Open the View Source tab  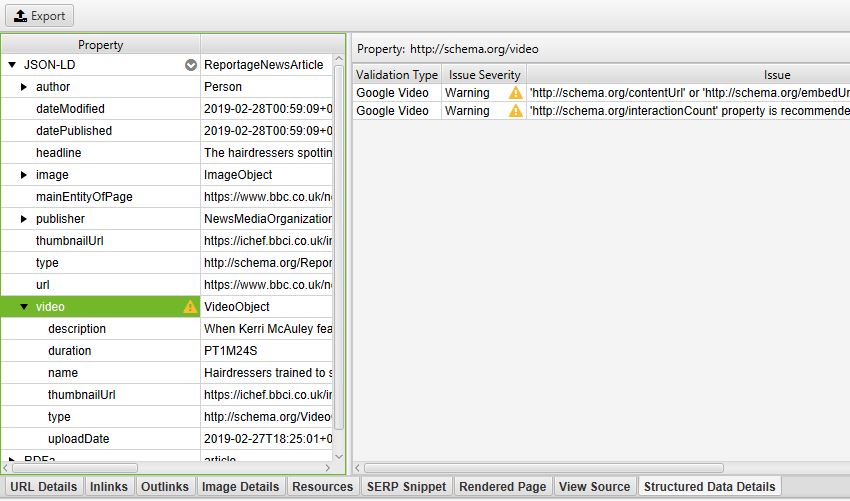(595, 487)
